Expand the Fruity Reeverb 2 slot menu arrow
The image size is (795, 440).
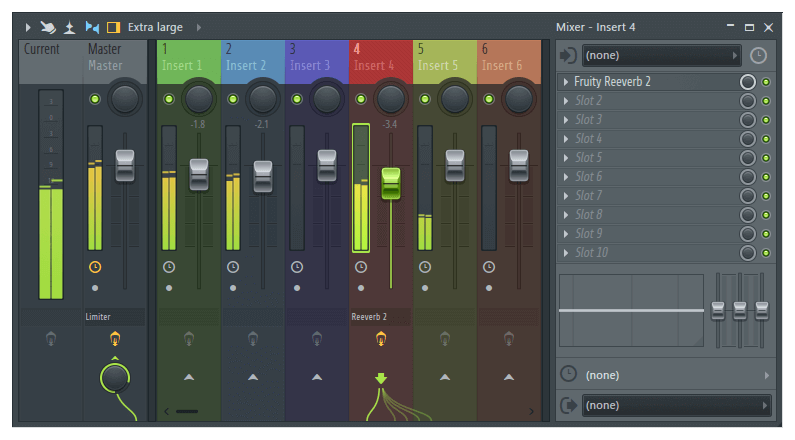tap(566, 82)
